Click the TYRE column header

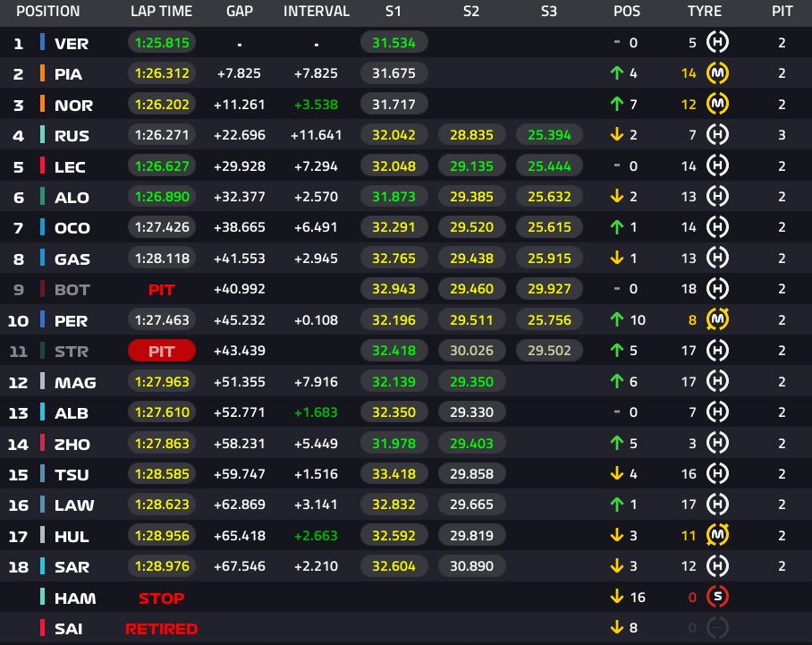click(705, 12)
